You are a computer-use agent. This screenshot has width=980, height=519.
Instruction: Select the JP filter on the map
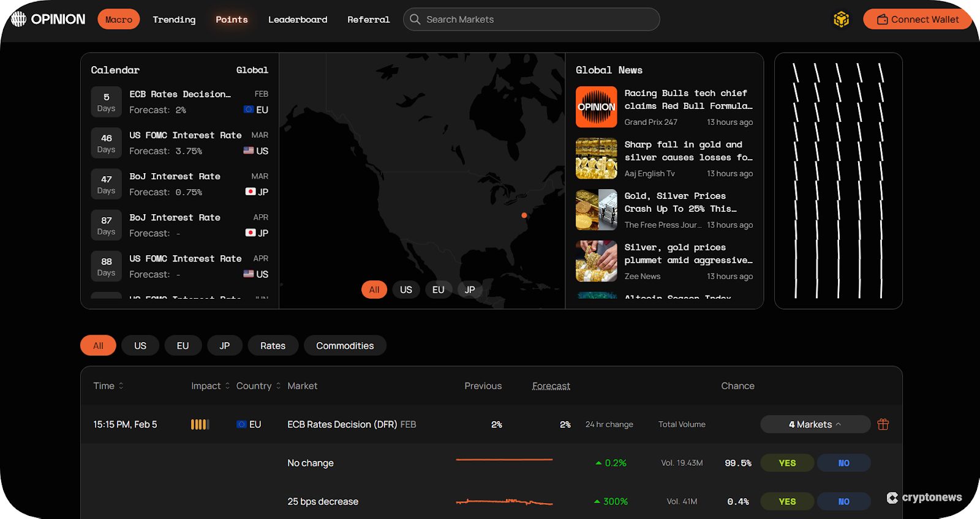(470, 289)
